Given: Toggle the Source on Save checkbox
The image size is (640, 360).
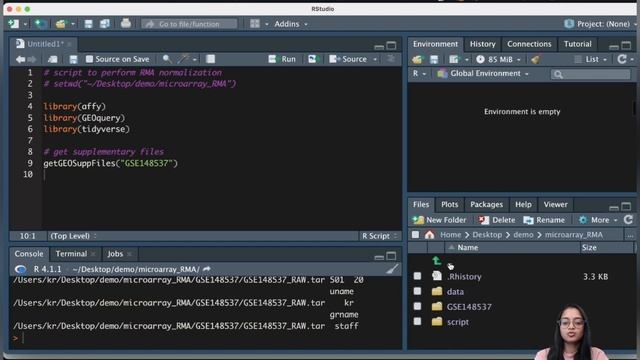Looking at the screenshot, I should coord(89,59).
